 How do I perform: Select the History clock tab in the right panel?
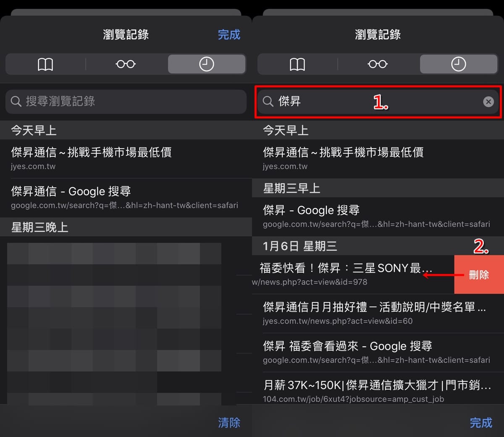click(x=459, y=64)
